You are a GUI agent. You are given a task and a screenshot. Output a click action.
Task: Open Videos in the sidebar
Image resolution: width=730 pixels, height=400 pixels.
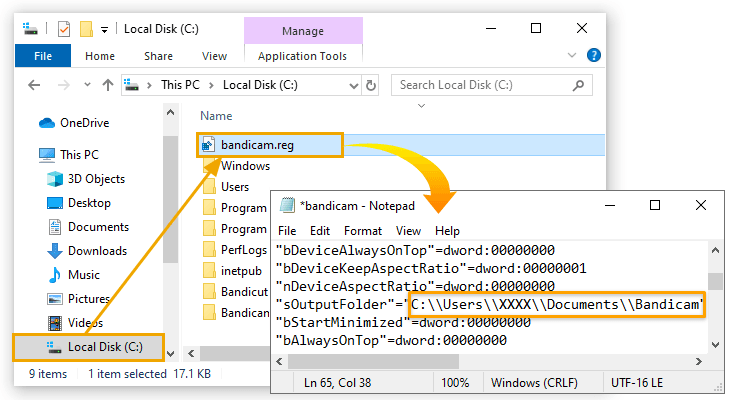[85, 323]
